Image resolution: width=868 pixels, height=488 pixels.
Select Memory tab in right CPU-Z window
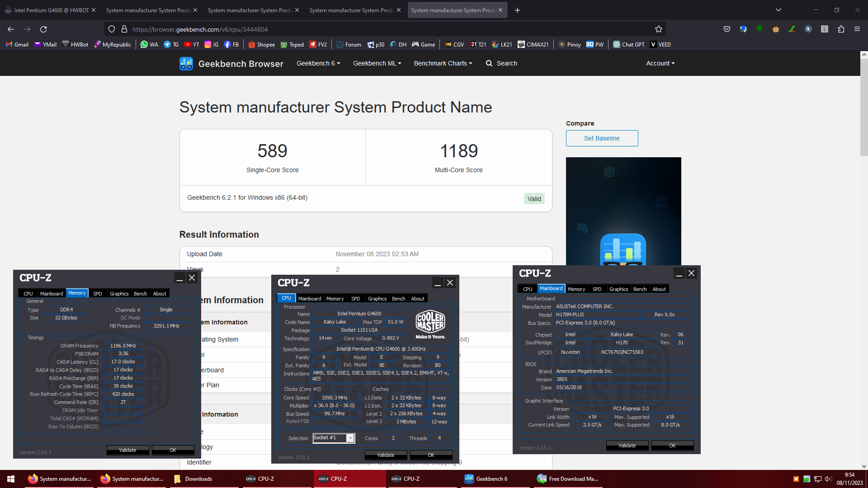tap(576, 289)
